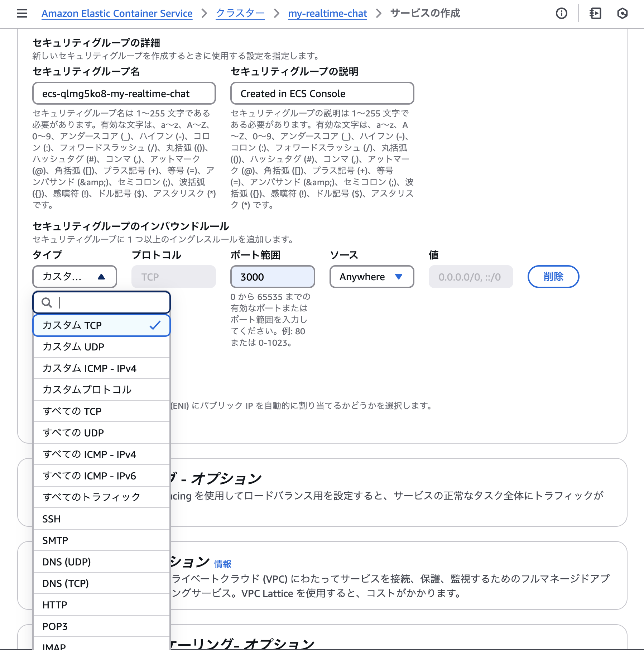Select HTTP from the type list
644x650 pixels.
click(x=101, y=605)
